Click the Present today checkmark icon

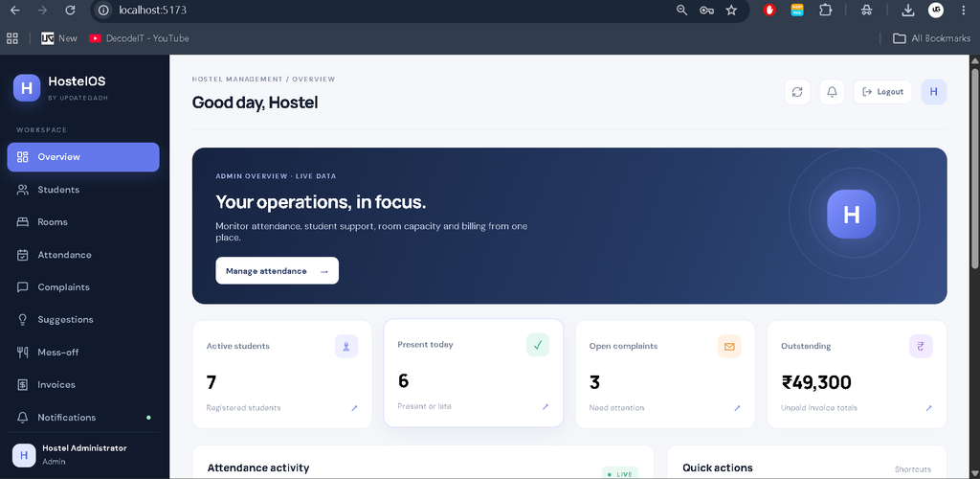(x=538, y=345)
